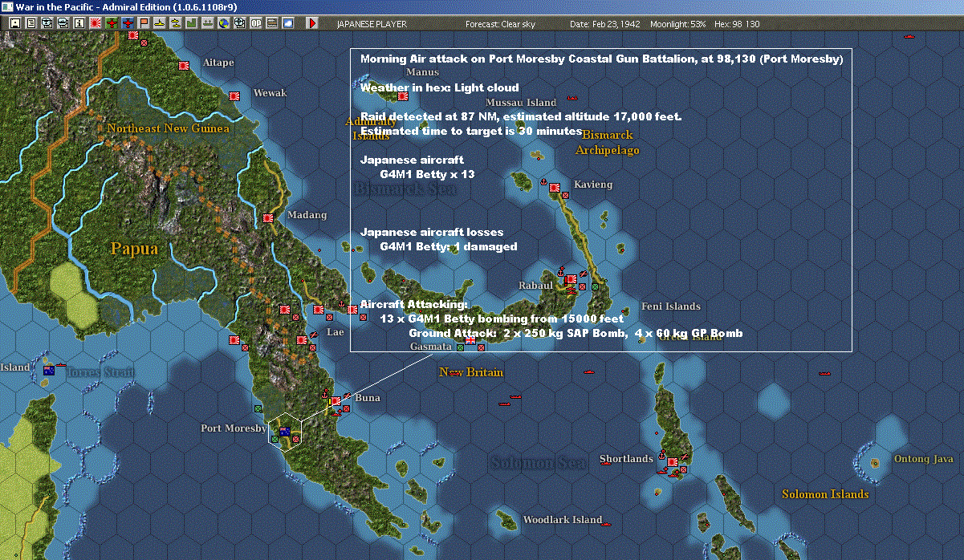The image size is (964, 560).
Task: Click the red play arrow end turn button
Action: (313, 23)
